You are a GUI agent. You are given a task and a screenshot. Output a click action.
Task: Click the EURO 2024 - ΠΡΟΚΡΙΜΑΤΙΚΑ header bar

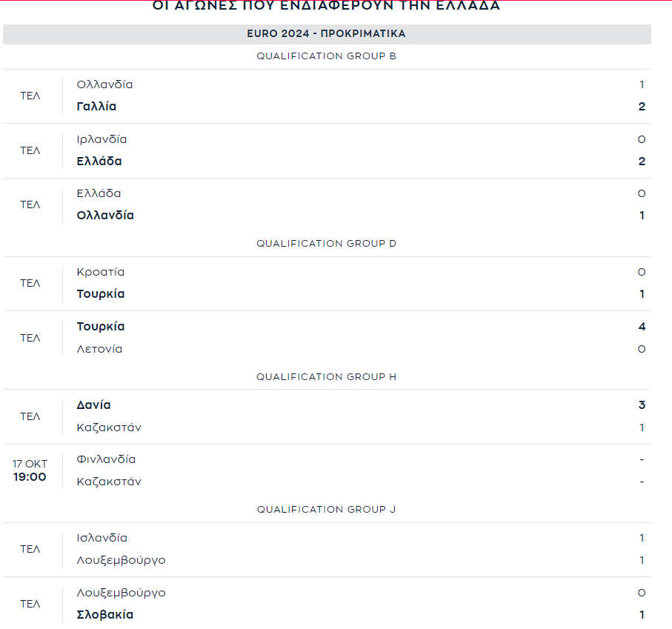(327, 34)
